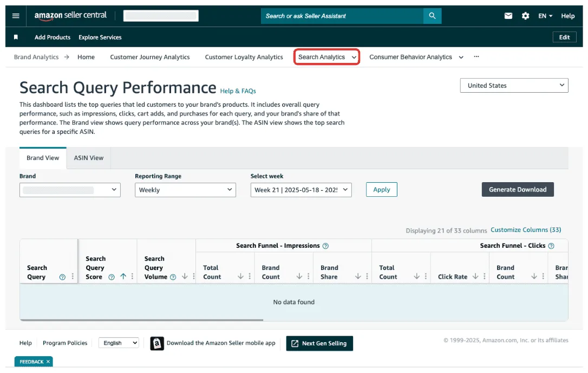This screenshot has height=373, width=588.
Task: Click the 'No data found' table message
Action: coord(293,302)
